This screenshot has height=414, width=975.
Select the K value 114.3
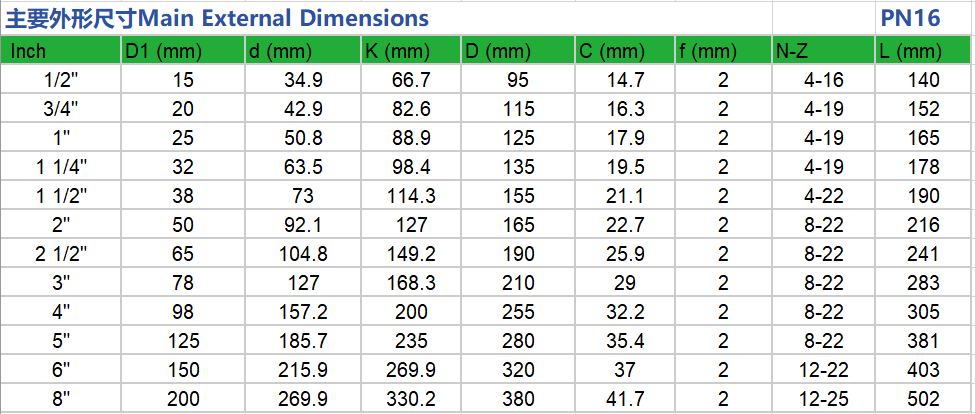coord(410,196)
